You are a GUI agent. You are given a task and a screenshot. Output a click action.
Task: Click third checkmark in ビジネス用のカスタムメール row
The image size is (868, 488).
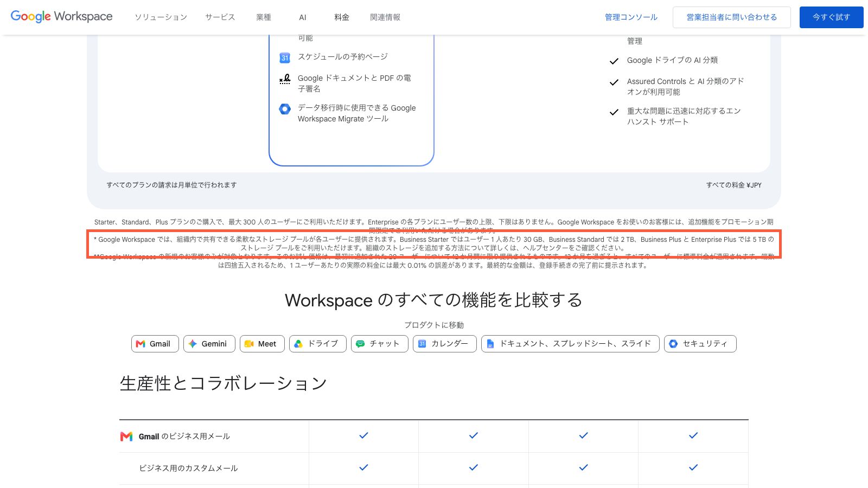584,467
